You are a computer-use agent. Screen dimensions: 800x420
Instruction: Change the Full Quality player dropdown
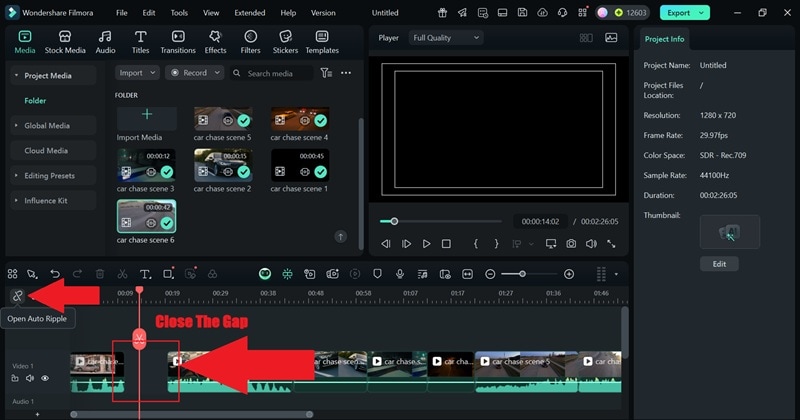446,38
